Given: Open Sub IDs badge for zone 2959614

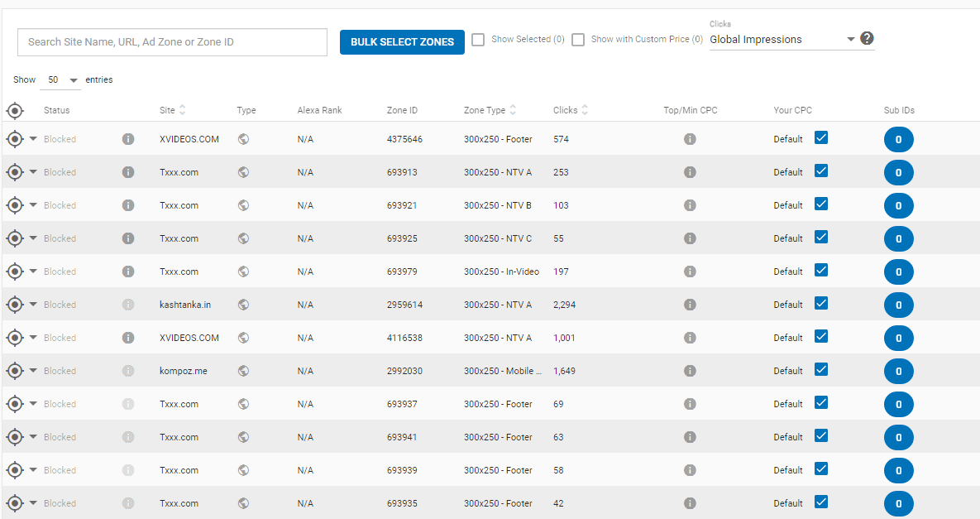Looking at the screenshot, I should [899, 305].
